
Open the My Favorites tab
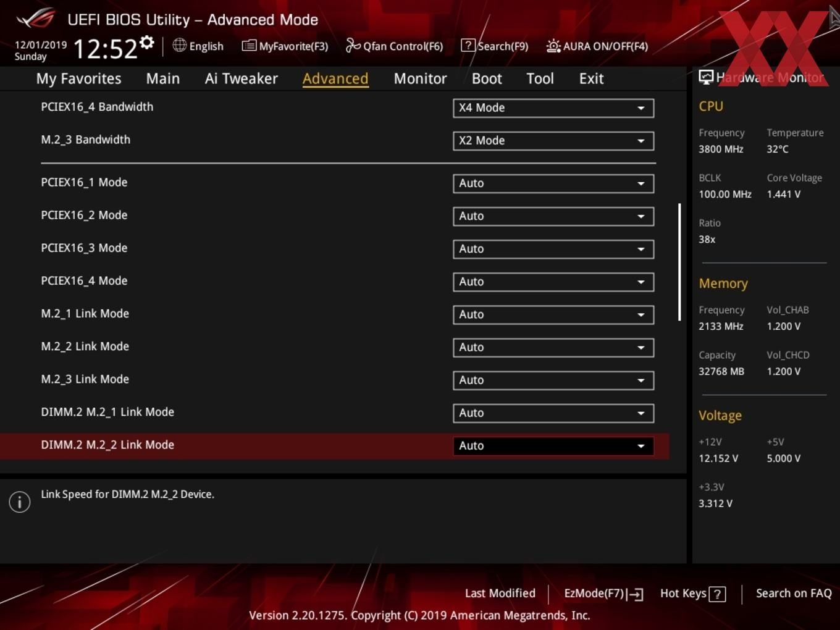79,78
